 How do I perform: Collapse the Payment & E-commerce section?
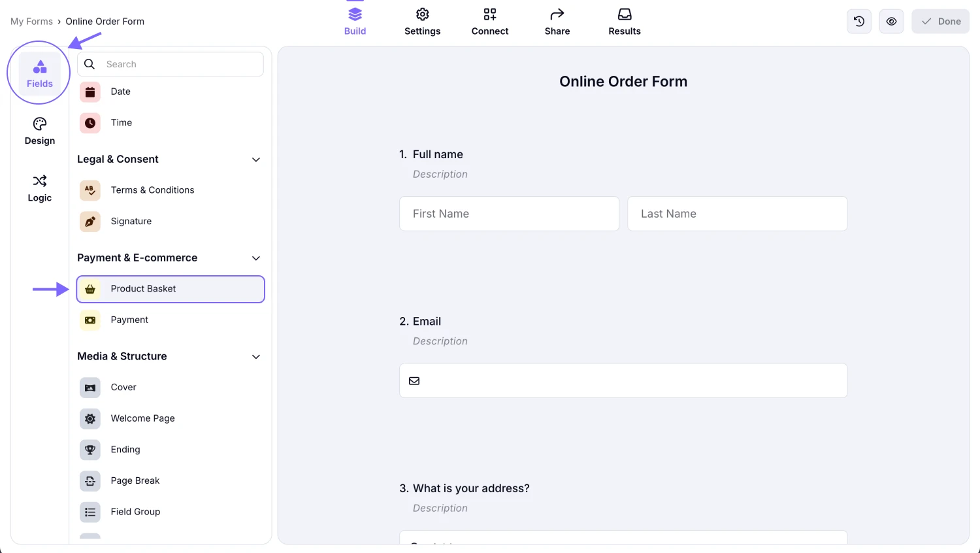tap(255, 258)
